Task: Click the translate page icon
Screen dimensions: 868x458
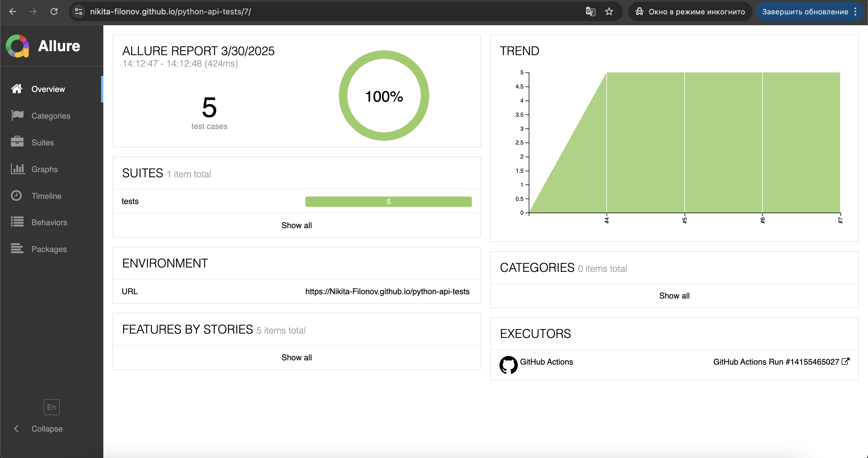Action: pos(590,12)
